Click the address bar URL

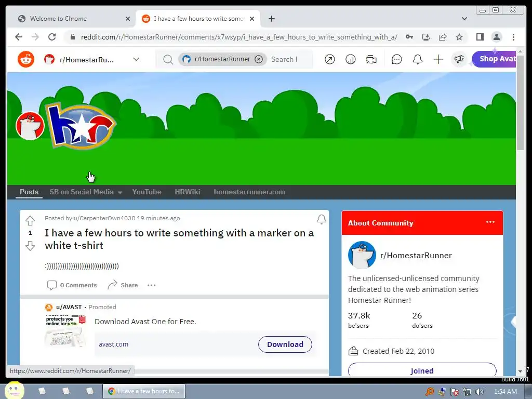(x=239, y=37)
